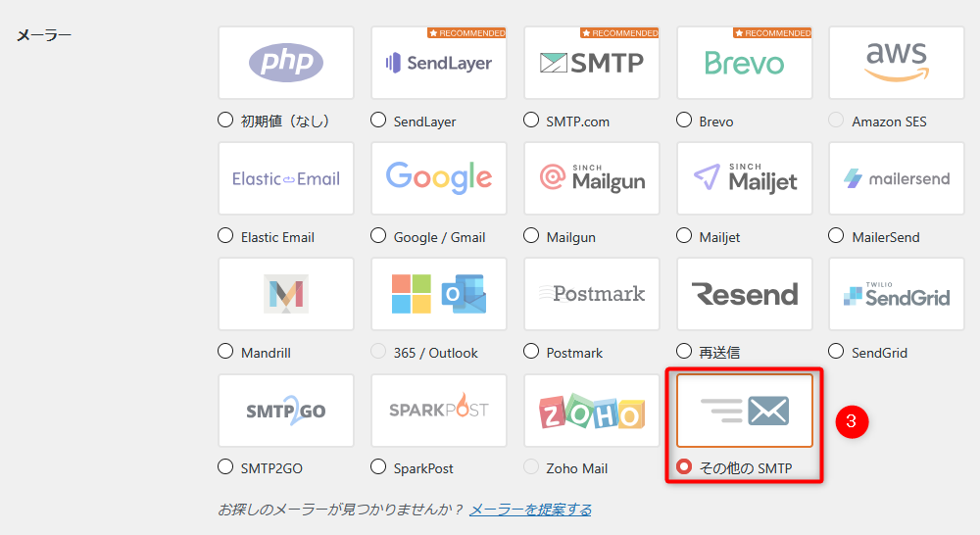Choose the mailersend logo card

[x=897, y=178]
